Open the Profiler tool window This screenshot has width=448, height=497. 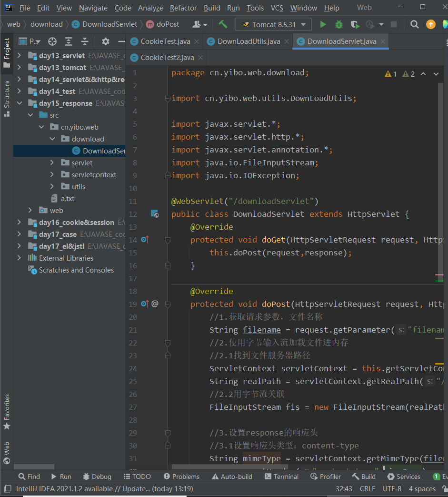(326, 477)
